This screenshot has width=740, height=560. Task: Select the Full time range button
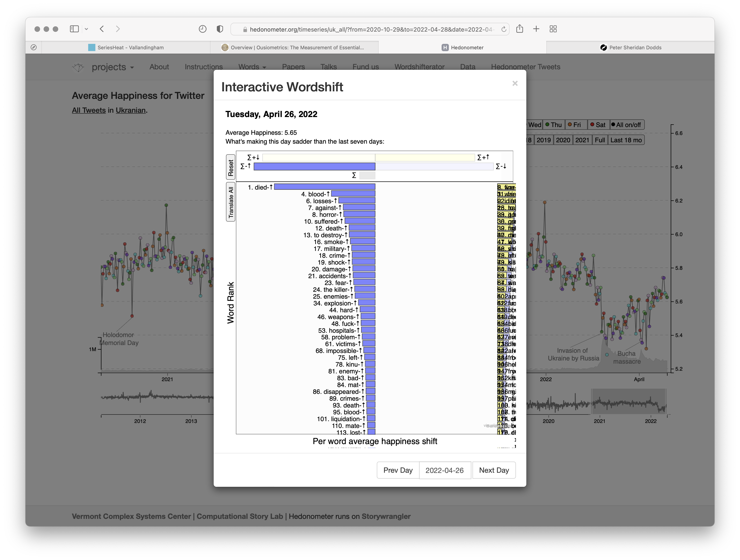[x=600, y=140]
